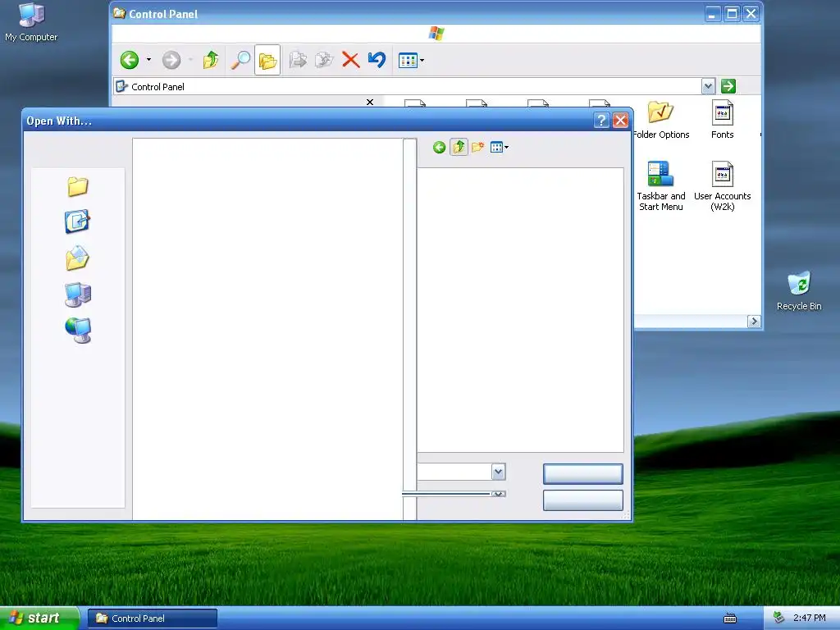
Task: Click the upper blank button in Open With dialog
Action: 583,474
